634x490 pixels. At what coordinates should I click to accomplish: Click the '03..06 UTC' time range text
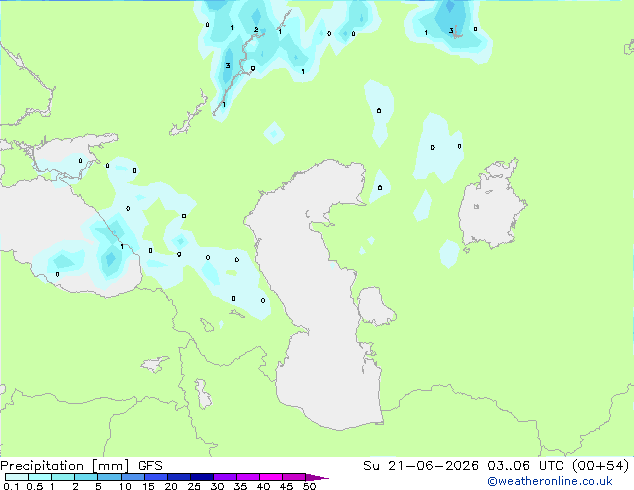click(x=524, y=466)
